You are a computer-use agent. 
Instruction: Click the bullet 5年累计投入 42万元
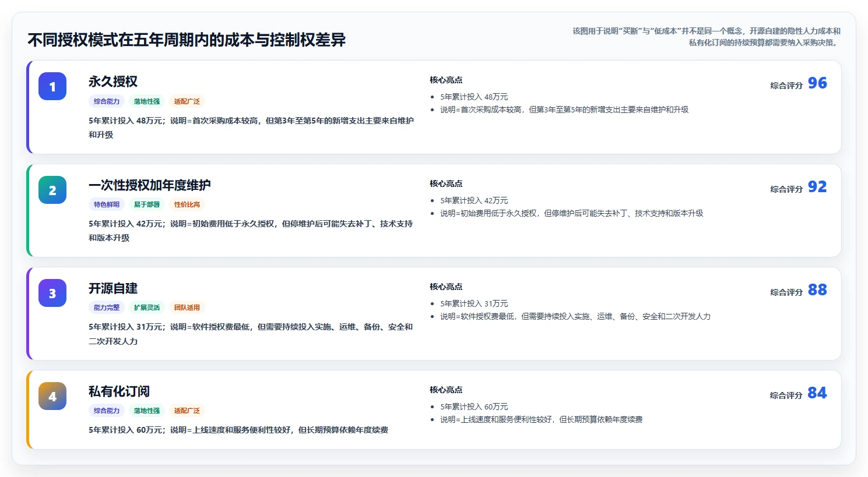point(474,200)
